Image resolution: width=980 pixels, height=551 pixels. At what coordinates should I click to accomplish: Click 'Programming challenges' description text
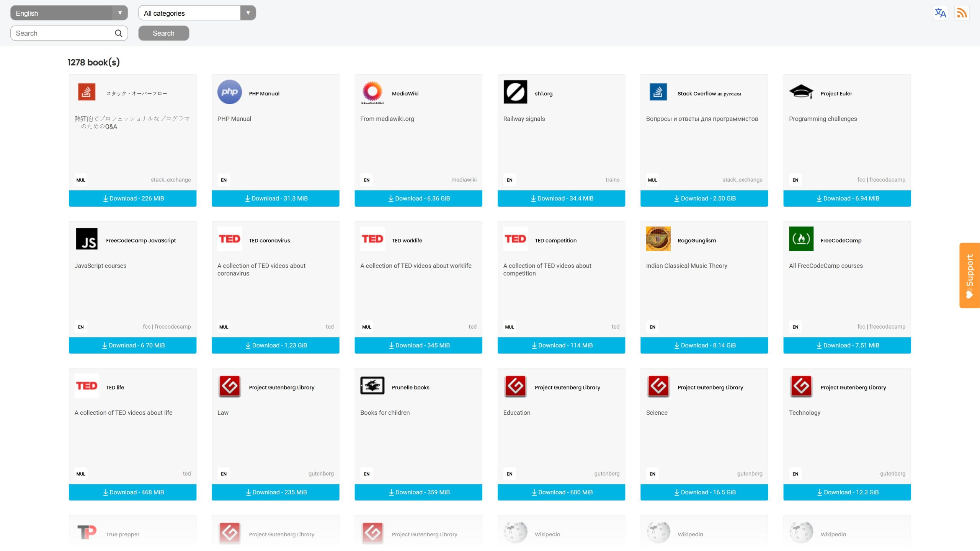point(823,119)
